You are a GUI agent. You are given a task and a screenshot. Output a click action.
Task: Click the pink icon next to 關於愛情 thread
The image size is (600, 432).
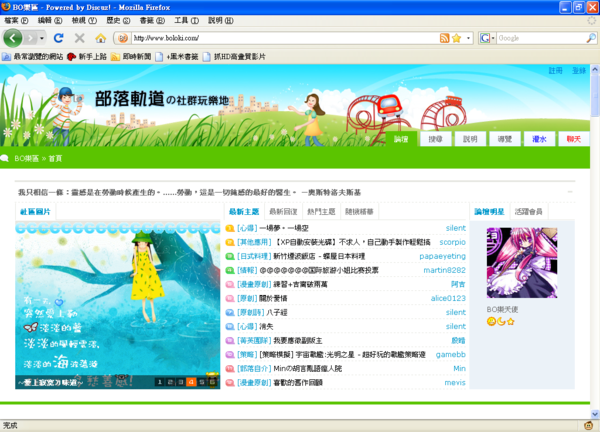pyautogui.click(x=230, y=298)
